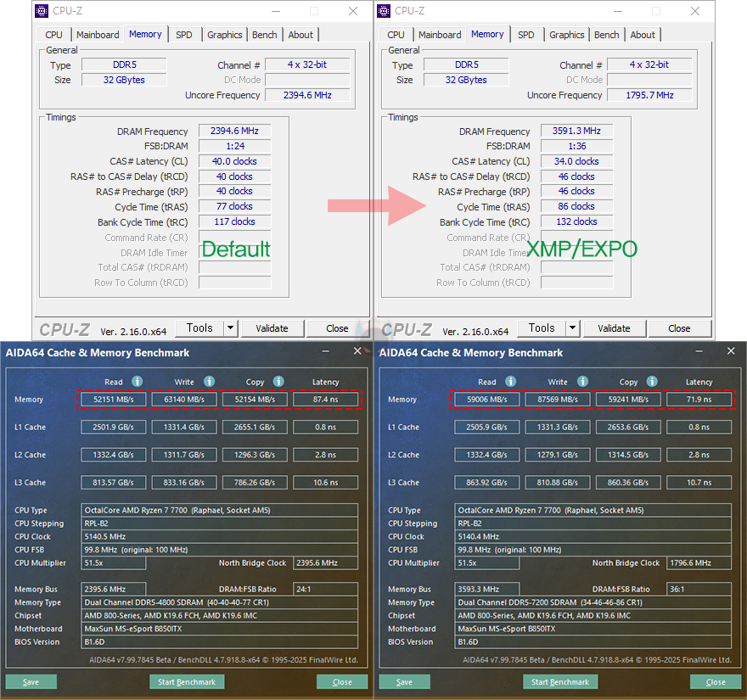Click Close button in right AIDA64 window
The width and height of the screenshot is (747, 700).
click(x=716, y=681)
